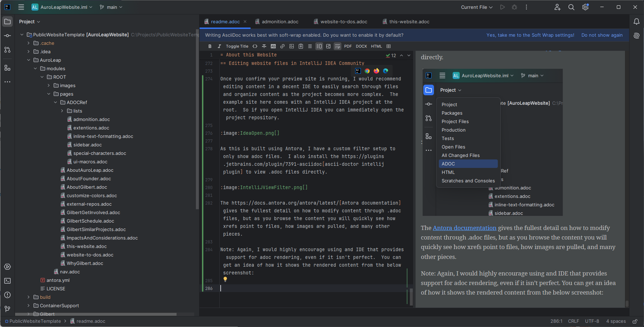Expand the build folder in the tree

click(28, 297)
